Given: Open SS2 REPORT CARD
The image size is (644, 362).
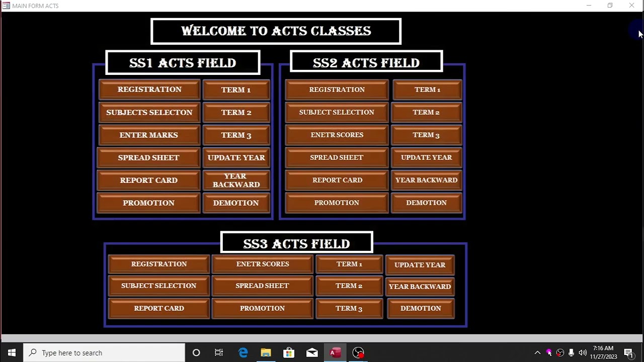Looking at the screenshot, I should pyautogui.click(x=337, y=180).
